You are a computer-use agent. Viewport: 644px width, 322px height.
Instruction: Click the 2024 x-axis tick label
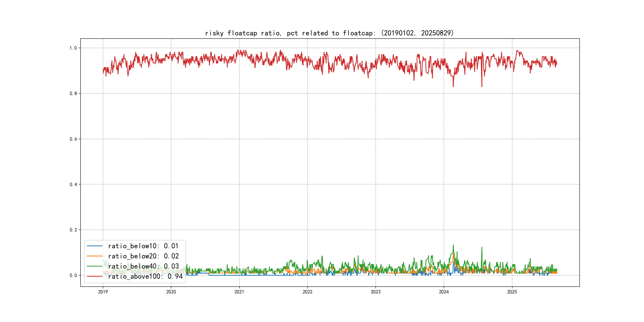coord(444,292)
